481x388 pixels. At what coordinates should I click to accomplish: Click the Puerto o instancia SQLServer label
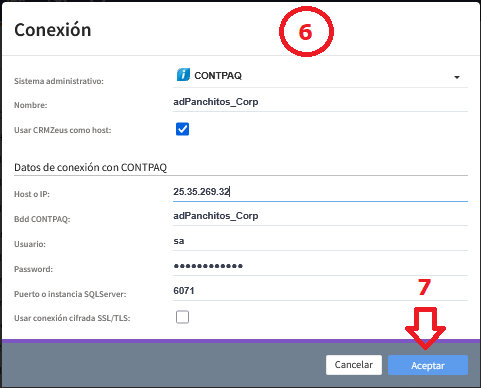click(70, 294)
